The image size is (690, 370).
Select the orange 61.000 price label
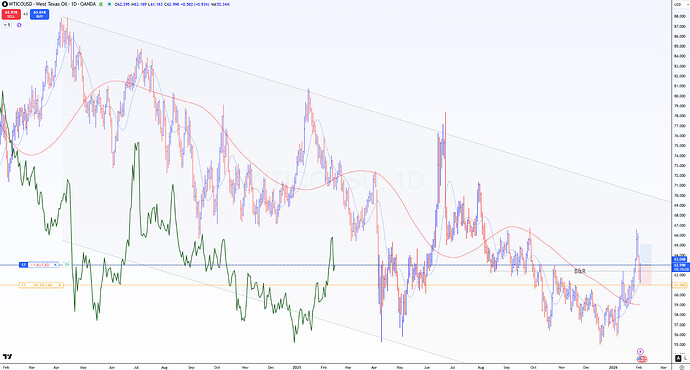(680, 285)
